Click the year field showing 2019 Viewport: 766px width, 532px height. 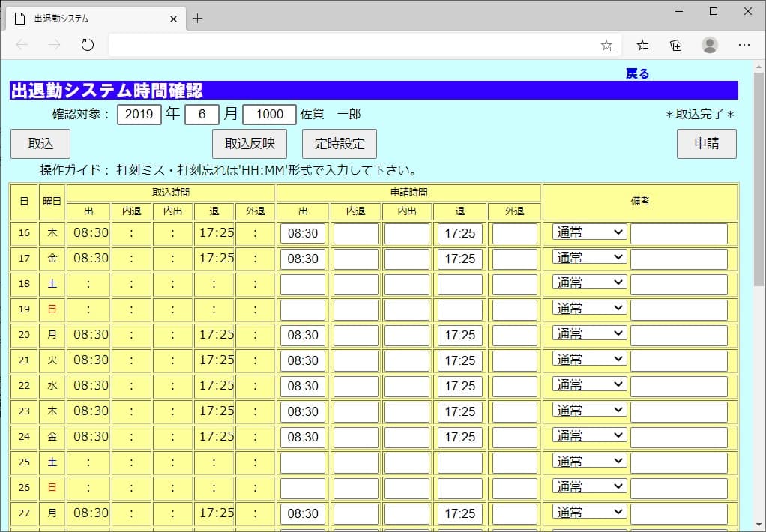[139, 114]
